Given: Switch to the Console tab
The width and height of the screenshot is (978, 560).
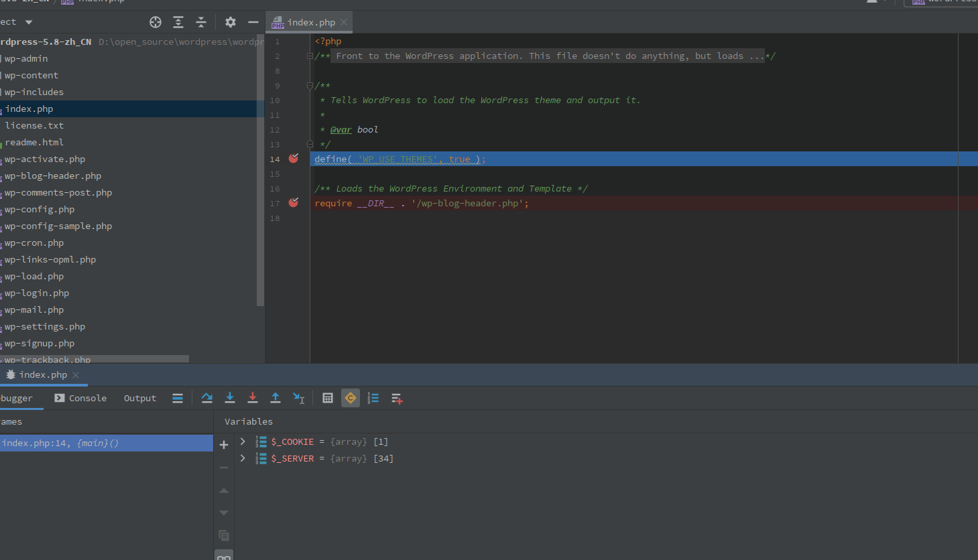Looking at the screenshot, I should pos(81,398).
